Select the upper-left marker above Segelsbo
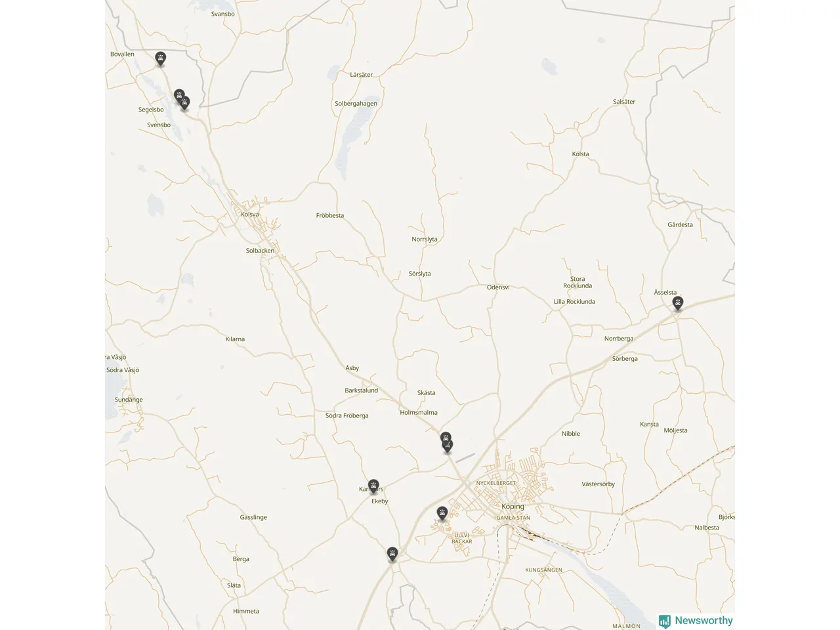Viewport: 840px width, 630px height. 179,96
